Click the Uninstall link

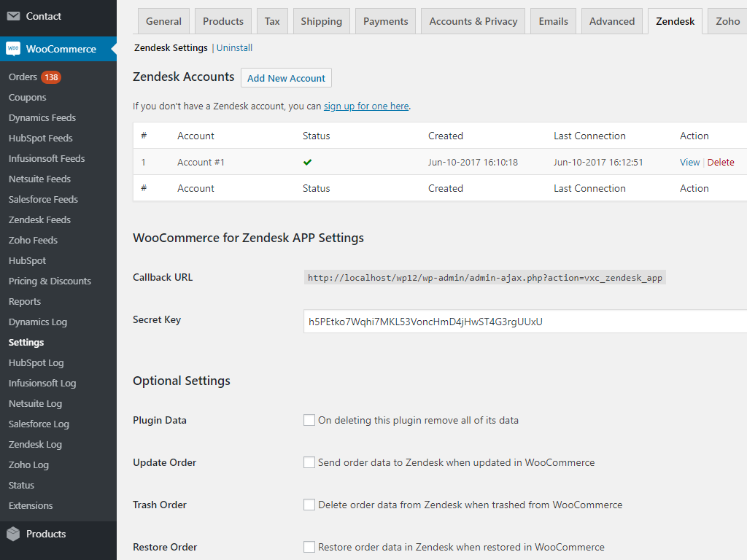tap(235, 48)
